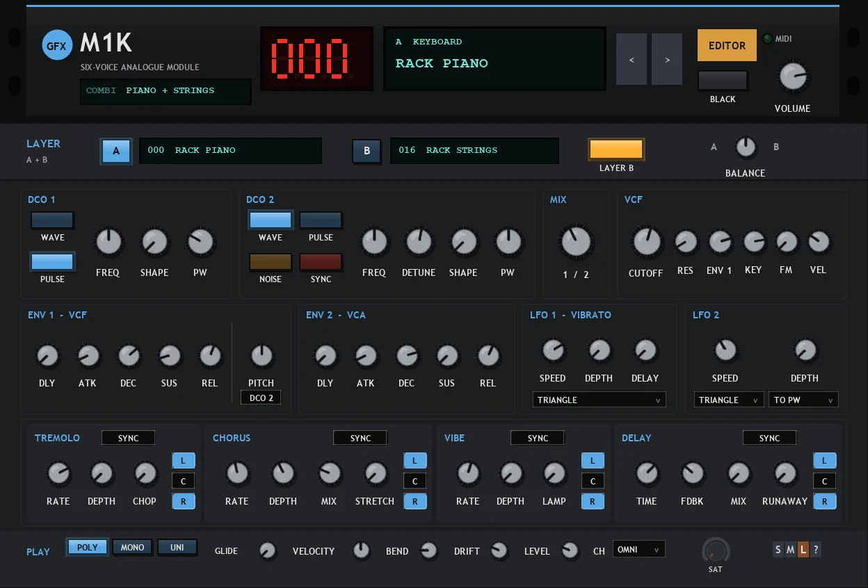Select UNI play mode
Screen dimensions: 868x588
click(x=177, y=548)
